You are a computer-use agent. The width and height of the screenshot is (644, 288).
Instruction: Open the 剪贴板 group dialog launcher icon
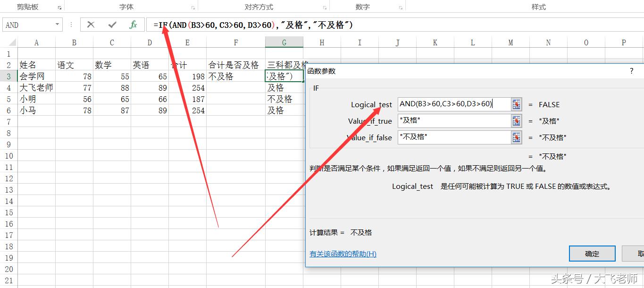pyautogui.click(x=59, y=7)
